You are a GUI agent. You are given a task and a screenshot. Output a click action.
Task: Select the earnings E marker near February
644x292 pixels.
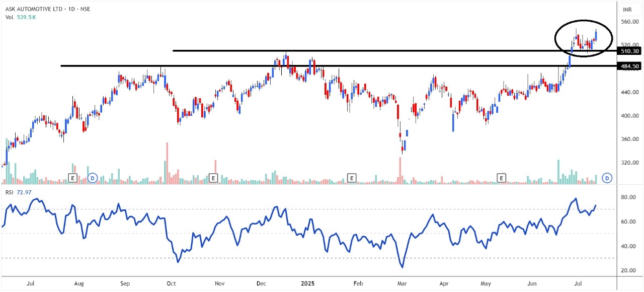click(x=352, y=178)
